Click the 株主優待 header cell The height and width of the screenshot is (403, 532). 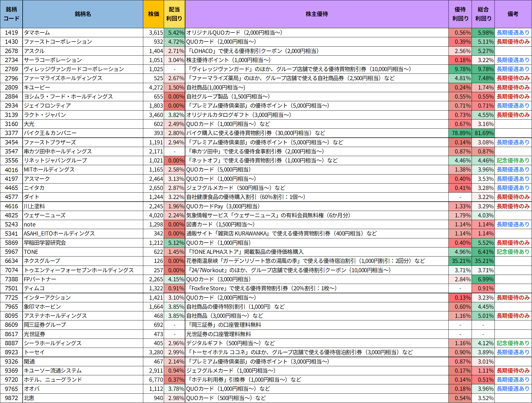[317, 14]
